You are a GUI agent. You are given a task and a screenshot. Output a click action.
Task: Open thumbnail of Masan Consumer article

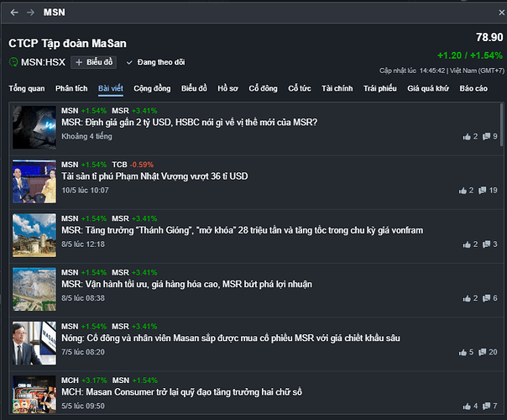(x=34, y=395)
